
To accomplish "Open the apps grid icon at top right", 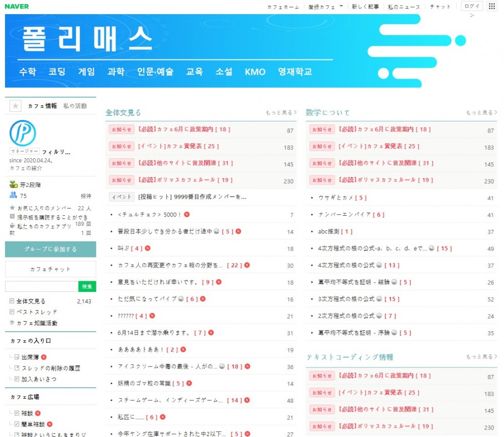I will (492, 6).
